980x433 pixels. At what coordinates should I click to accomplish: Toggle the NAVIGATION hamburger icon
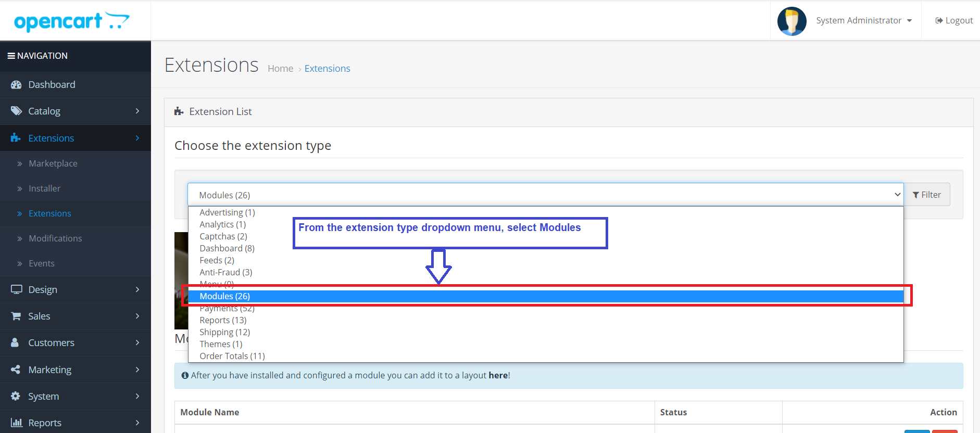point(11,56)
